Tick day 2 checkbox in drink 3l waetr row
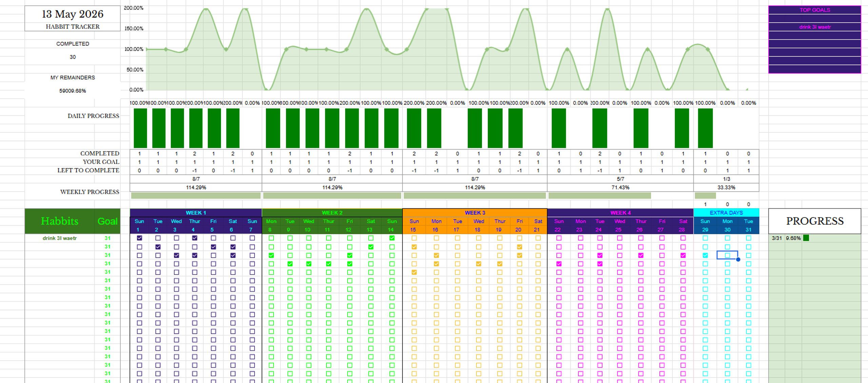 tap(158, 238)
